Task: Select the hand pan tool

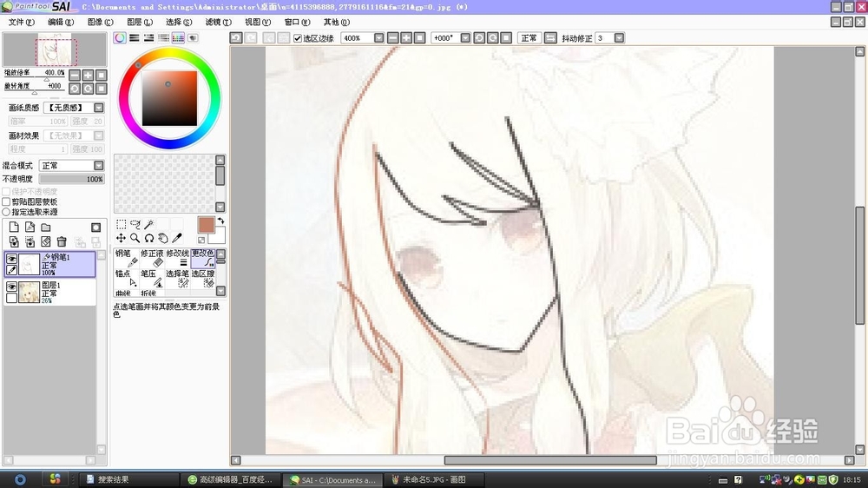Action: pyautogui.click(x=163, y=238)
